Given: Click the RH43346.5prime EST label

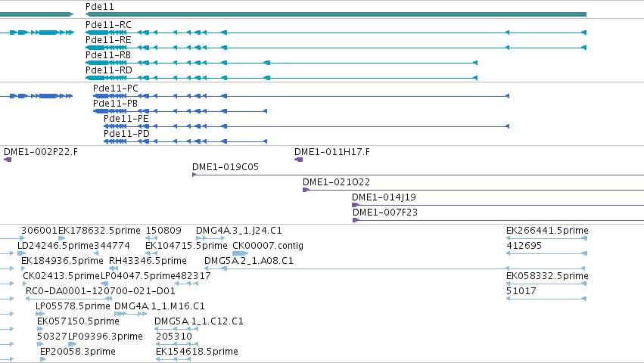Looking at the screenshot, I should pos(148,261).
